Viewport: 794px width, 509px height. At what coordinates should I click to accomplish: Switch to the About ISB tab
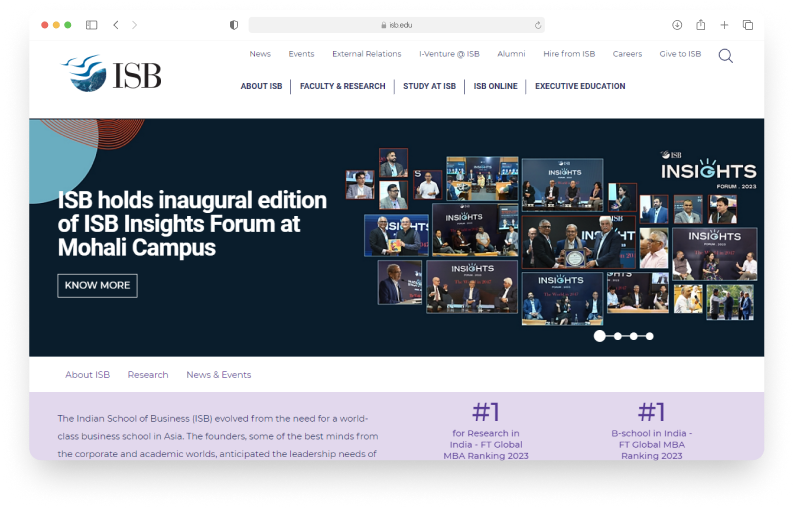click(88, 375)
